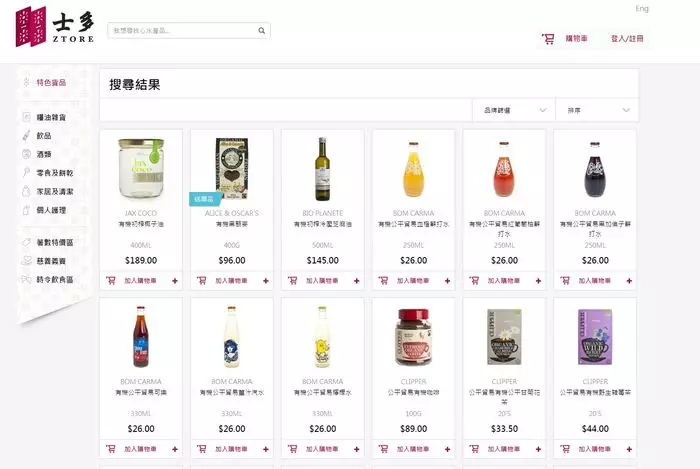700x469 pixels.
Task: Click the search magnifier icon
Action: pos(262,31)
